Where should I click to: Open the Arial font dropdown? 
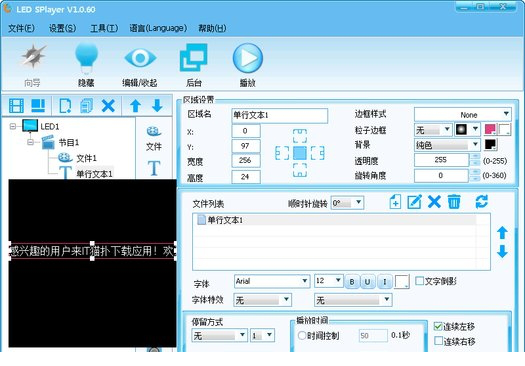pos(272,281)
